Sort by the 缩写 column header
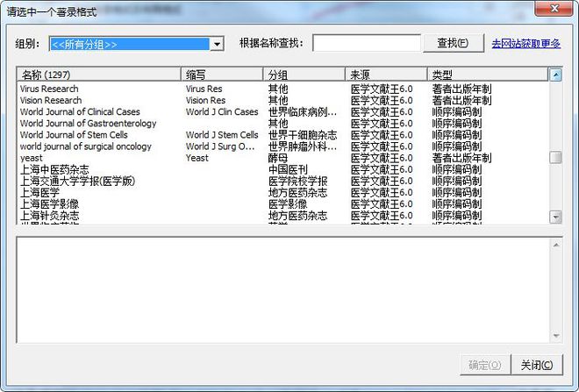This screenshot has width=579, height=392. click(222, 75)
